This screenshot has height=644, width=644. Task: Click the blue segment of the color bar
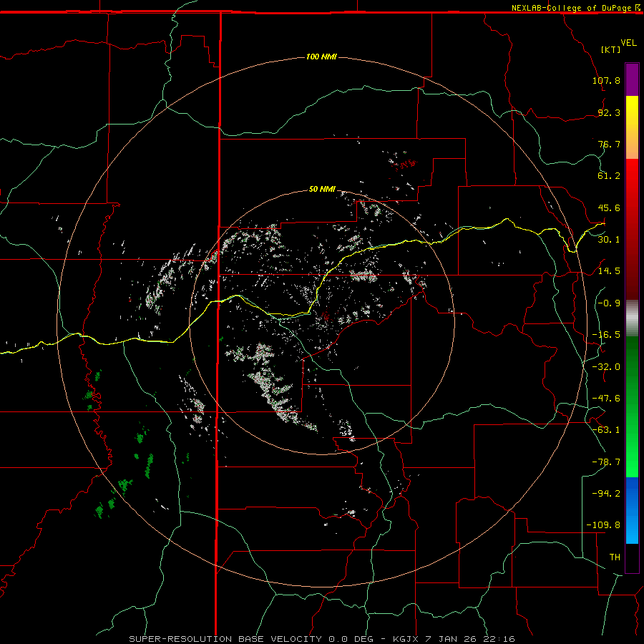(x=632, y=510)
